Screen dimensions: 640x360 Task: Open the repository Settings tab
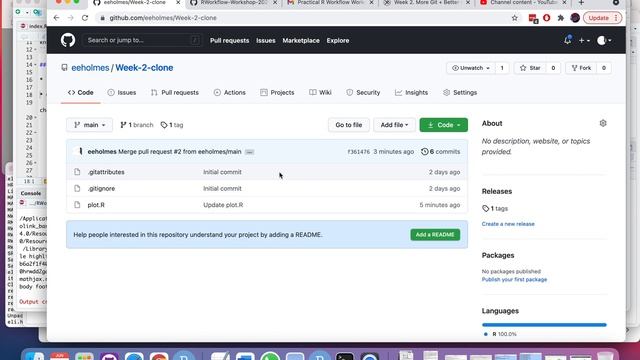(x=460, y=93)
